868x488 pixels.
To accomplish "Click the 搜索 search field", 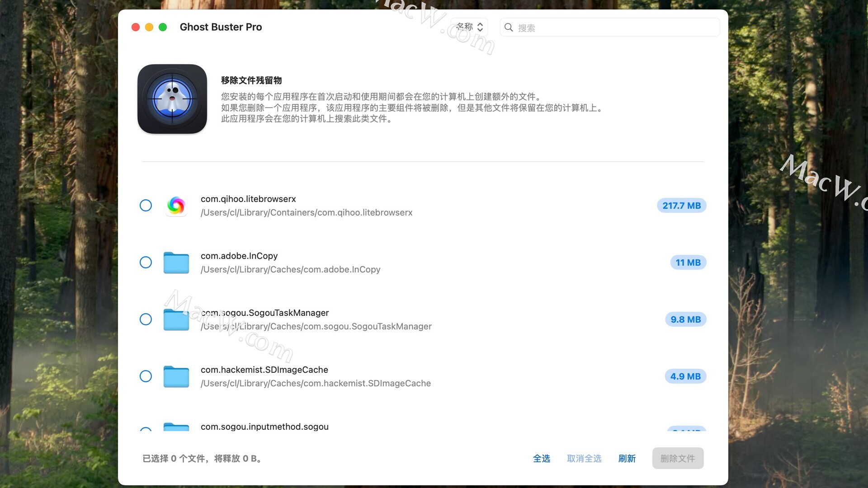I will (x=610, y=28).
